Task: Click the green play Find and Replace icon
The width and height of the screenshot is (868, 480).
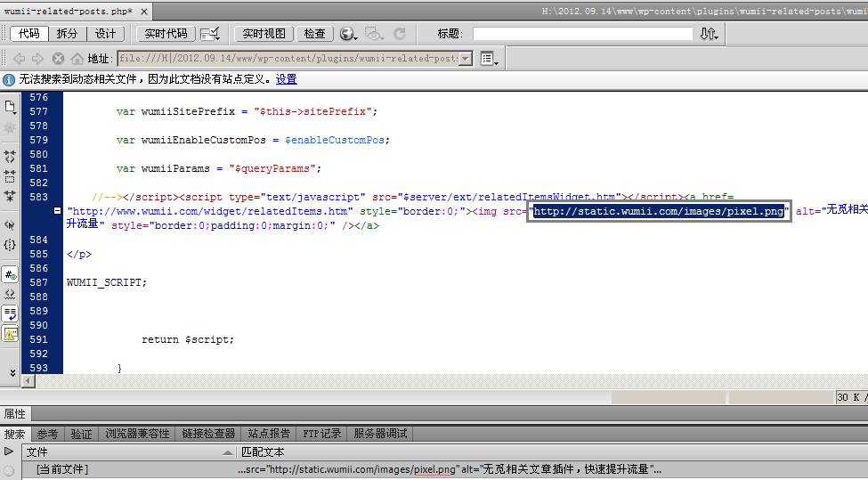Action: (9, 452)
